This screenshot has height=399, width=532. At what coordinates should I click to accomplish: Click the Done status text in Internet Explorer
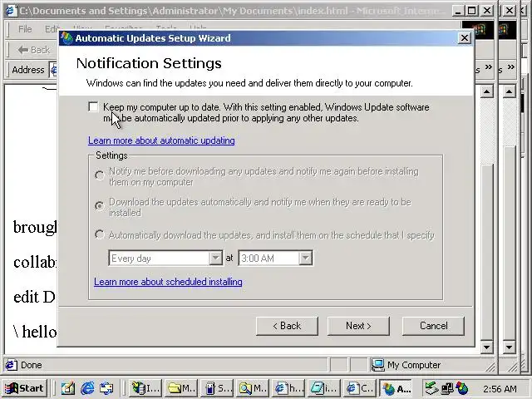pos(32,365)
